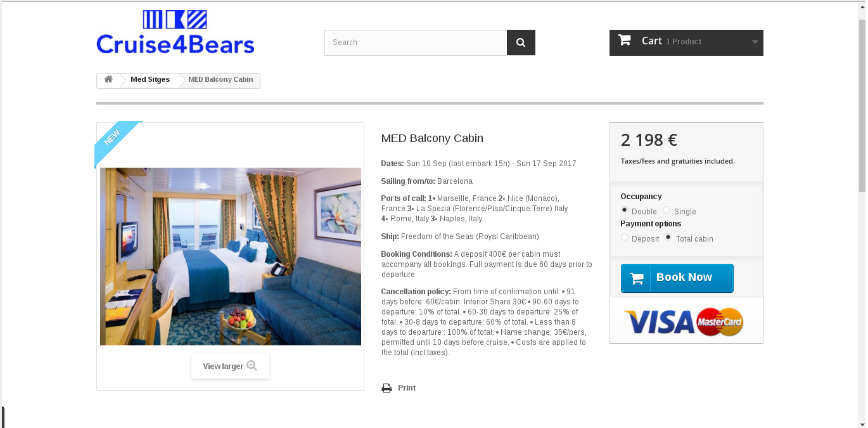
Task: Choose Total cabin payment option
Action: [668, 237]
